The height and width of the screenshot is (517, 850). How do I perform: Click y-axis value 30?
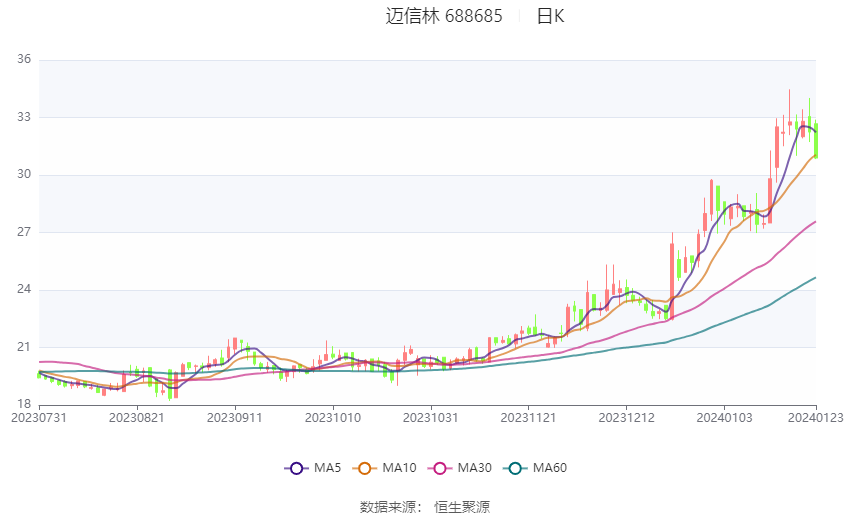(x=24, y=174)
